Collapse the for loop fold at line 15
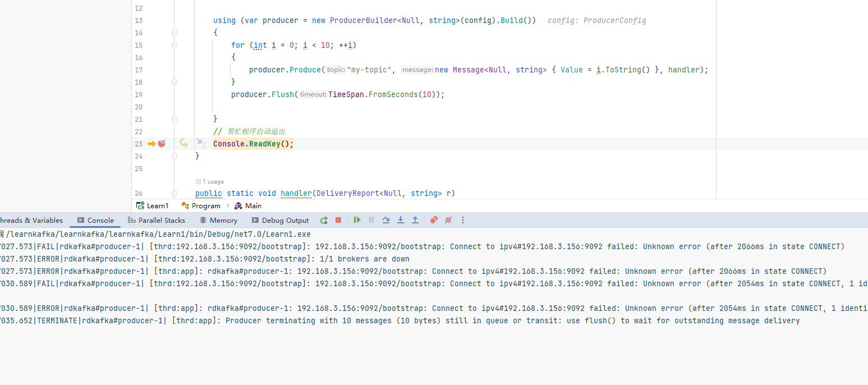 pyautogui.click(x=174, y=45)
